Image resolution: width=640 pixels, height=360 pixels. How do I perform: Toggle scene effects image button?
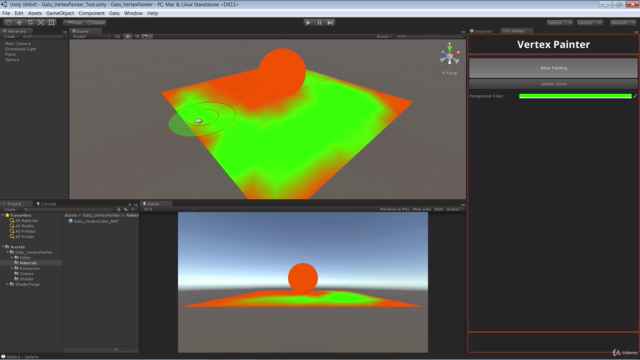coord(146,36)
